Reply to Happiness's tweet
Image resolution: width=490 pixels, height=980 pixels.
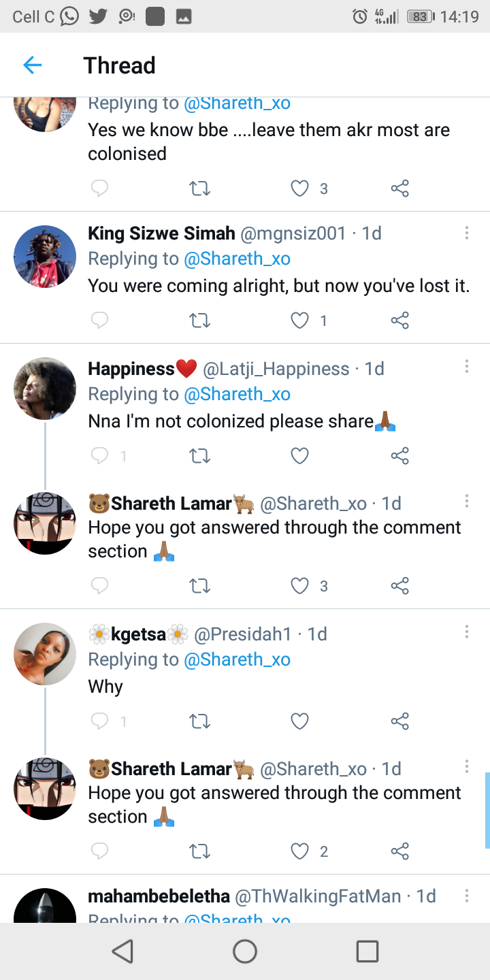[100, 455]
